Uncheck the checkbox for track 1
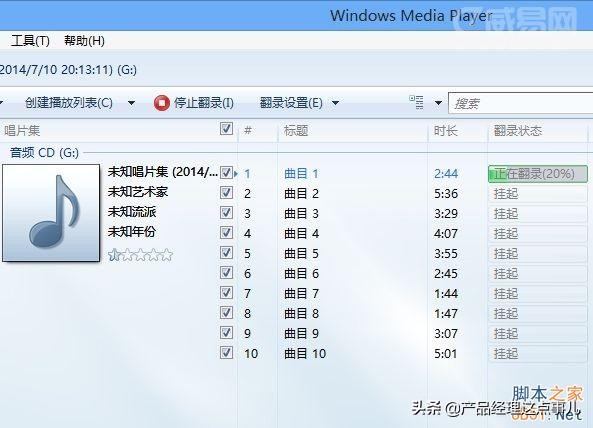The image size is (593, 428). (226, 173)
